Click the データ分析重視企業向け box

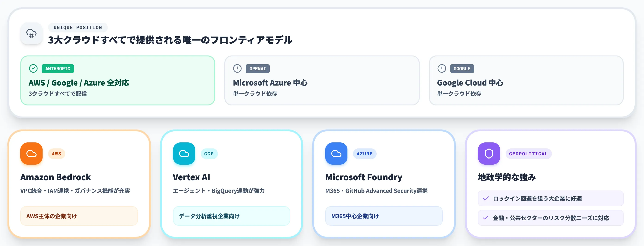232,216
